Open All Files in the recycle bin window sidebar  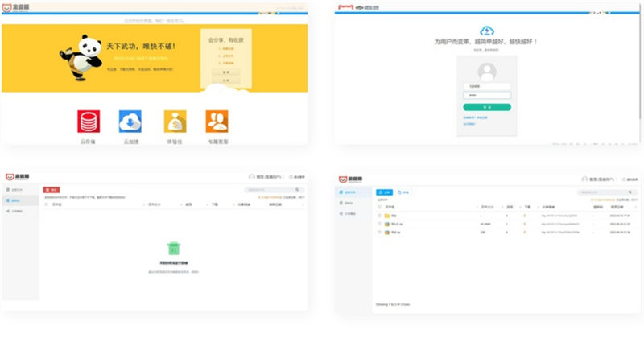click(21, 190)
